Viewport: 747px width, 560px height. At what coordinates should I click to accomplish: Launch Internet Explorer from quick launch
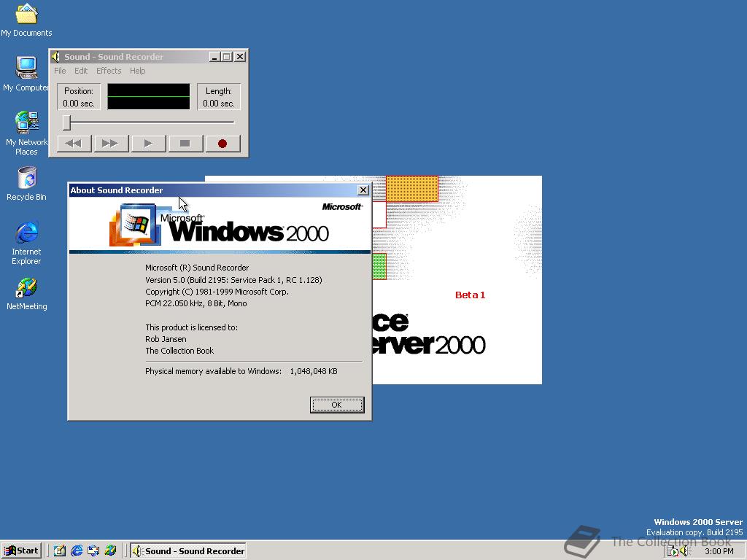tap(77, 551)
